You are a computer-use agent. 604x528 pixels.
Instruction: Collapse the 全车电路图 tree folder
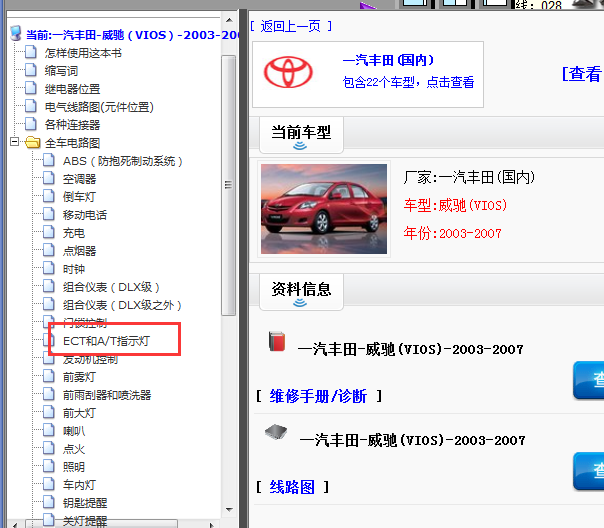pyautogui.click(x=14, y=142)
